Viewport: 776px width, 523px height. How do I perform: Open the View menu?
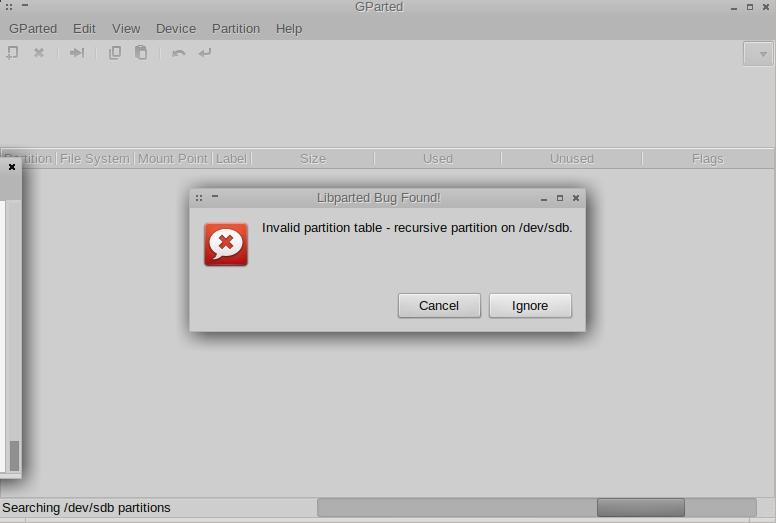click(x=126, y=29)
